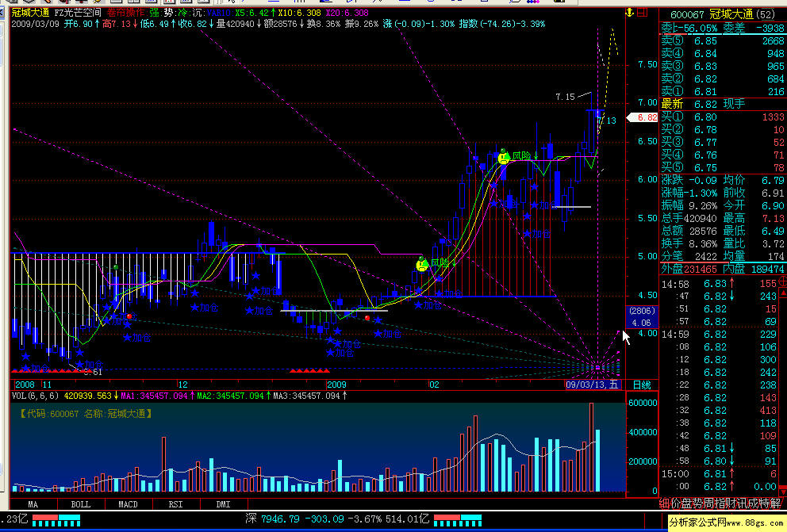
Task: Select the 周 tab in quote panel
Action: point(708,503)
